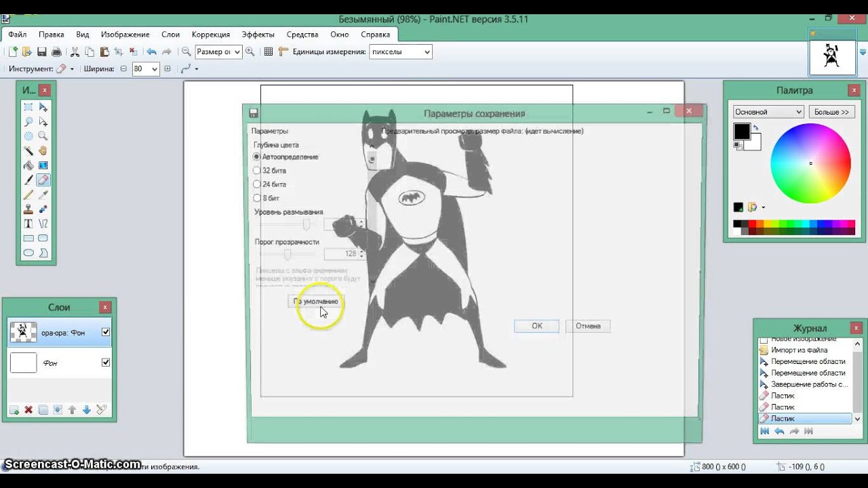Select the Line/Curve tool
868x488 pixels.
[x=43, y=224]
